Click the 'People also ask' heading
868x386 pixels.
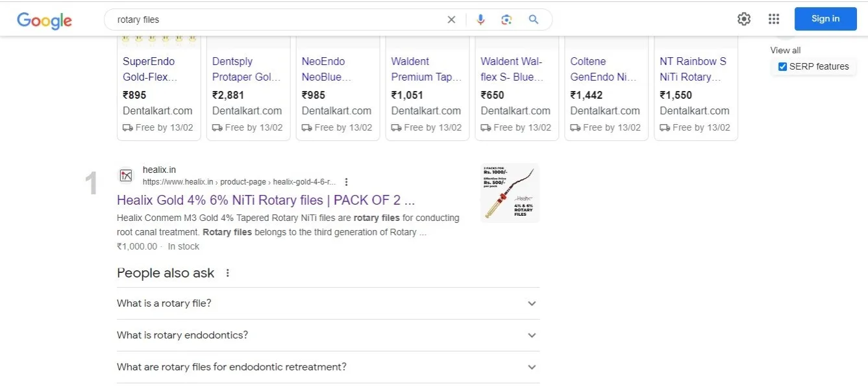click(x=166, y=273)
